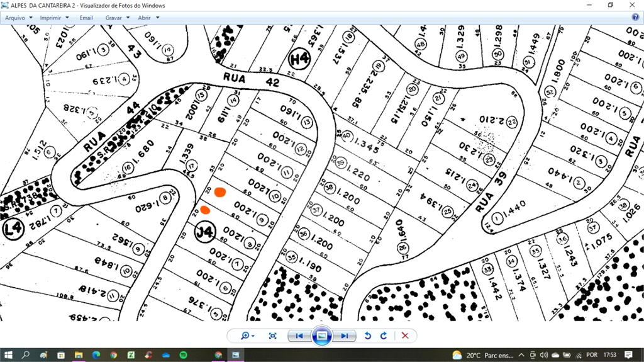Start the slideshow with center button

[322, 336]
